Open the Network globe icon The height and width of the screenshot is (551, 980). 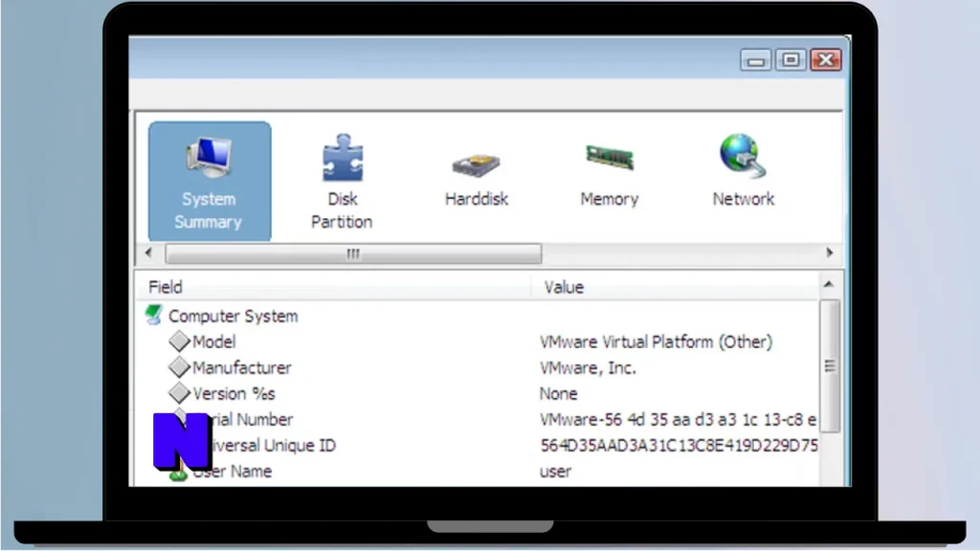(743, 156)
